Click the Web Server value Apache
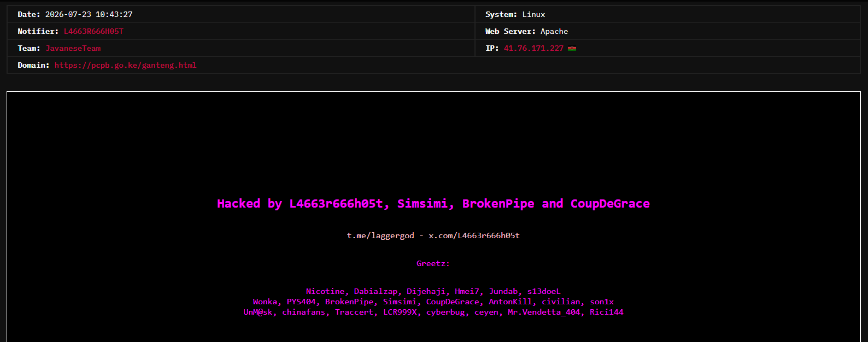The width and height of the screenshot is (868, 342). (554, 32)
